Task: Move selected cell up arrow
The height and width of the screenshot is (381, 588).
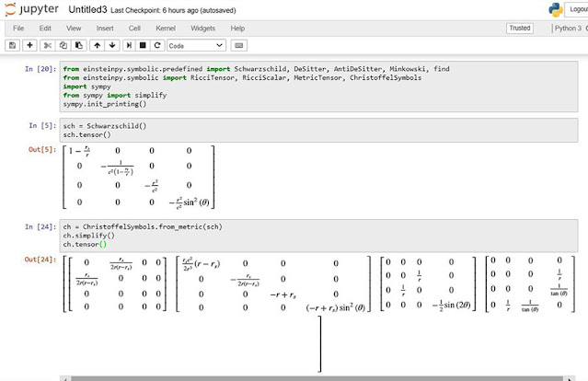Action: (98, 45)
